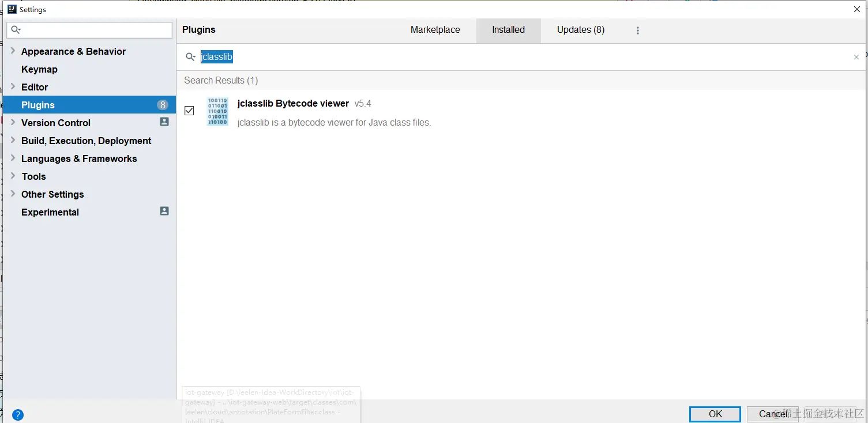This screenshot has width=868, height=423.
Task: Expand the Appearance & Behavior section arrow
Action: 13,51
